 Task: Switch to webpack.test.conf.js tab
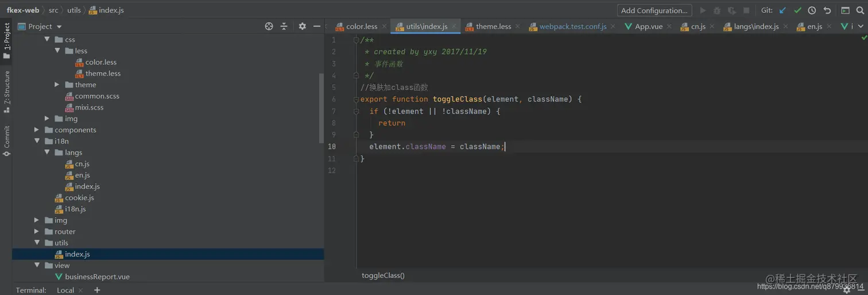click(573, 26)
